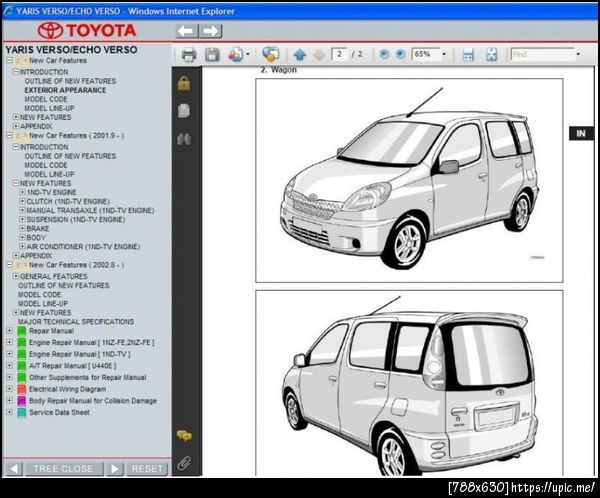Screen dimensions: 600x498
Task: Open A/T Repair Manual [U440E]
Action: coord(72,366)
